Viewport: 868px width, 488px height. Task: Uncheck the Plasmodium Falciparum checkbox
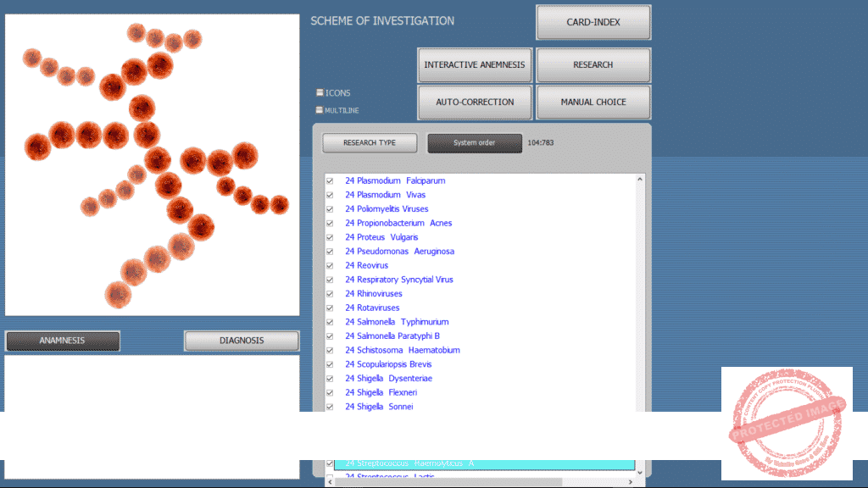[x=330, y=180]
